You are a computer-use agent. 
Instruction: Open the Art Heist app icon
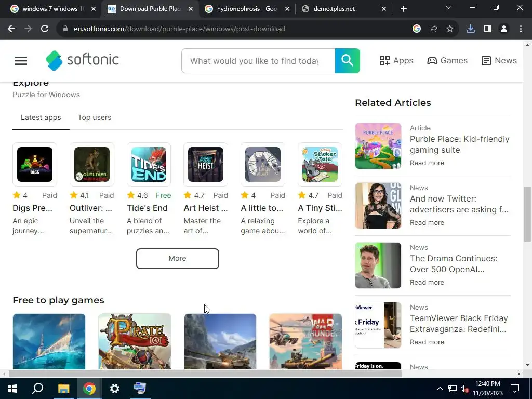(206, 164)
